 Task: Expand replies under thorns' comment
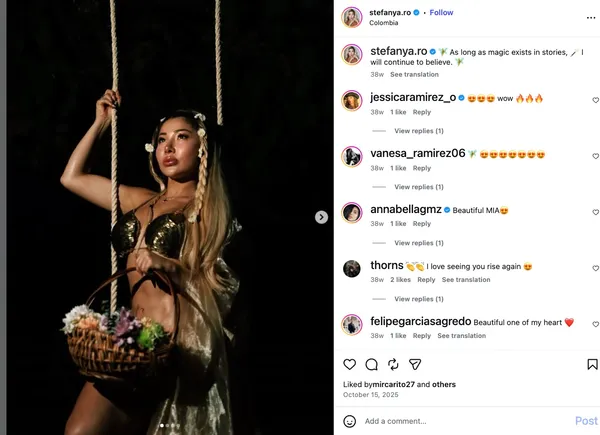coord(419,299)
